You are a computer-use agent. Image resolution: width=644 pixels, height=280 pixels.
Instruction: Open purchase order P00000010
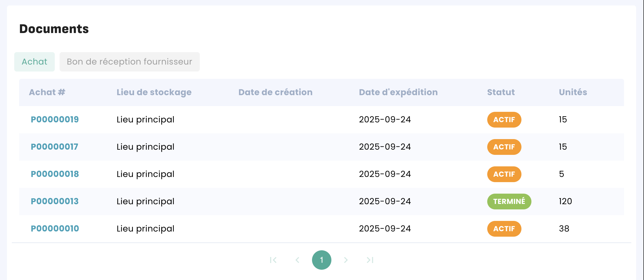coord(55,228)
